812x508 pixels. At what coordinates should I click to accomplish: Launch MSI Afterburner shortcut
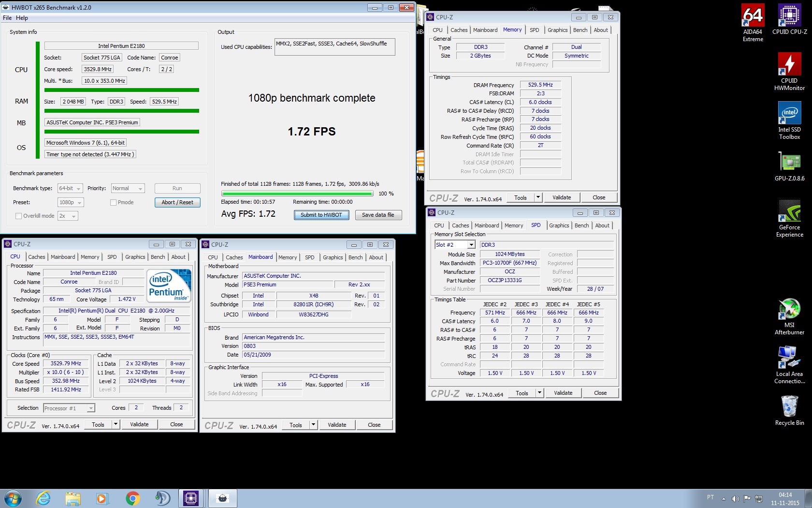click(789, 316)
